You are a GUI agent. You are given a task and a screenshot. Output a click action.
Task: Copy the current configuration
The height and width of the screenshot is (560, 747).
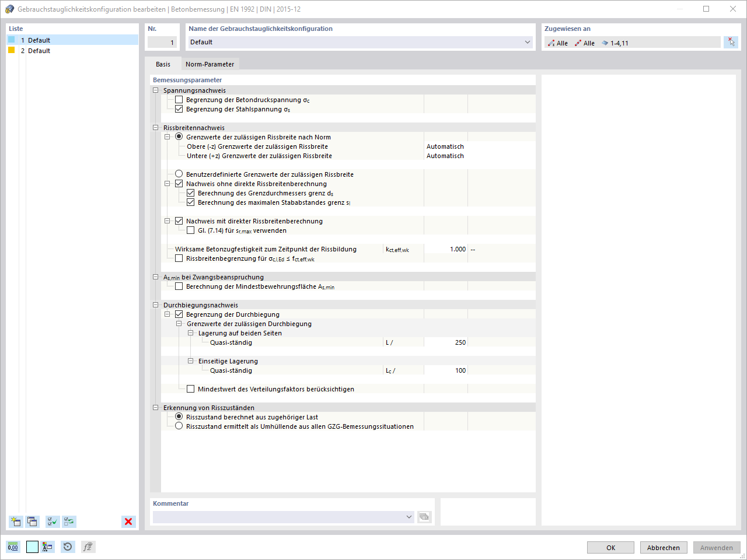pos(32,521)
